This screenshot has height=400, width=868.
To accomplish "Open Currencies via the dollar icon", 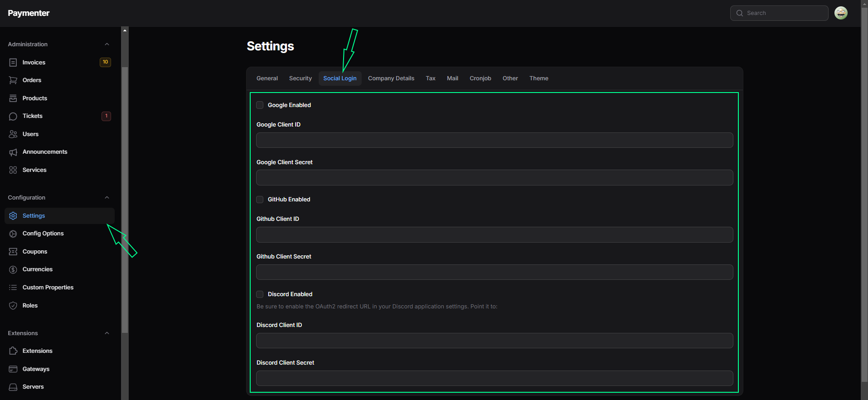I will pos(13,270).
